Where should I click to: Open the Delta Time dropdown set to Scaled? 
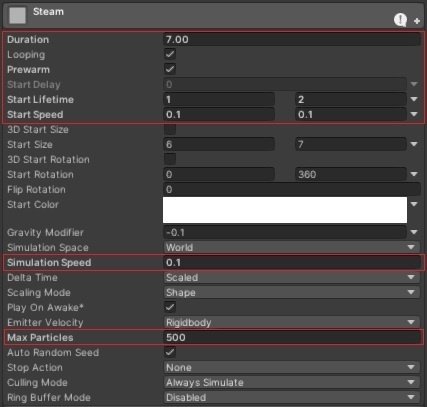tap(292, 277)
